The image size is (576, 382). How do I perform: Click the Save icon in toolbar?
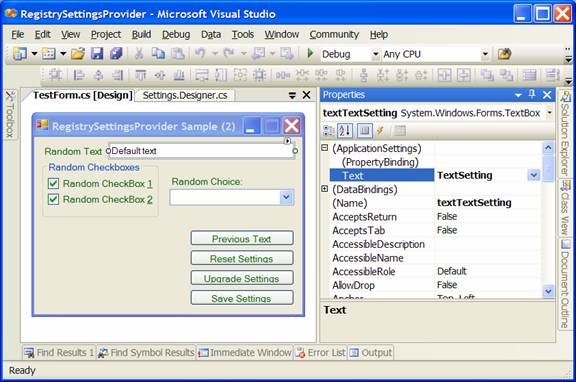[x=97, y=54]
